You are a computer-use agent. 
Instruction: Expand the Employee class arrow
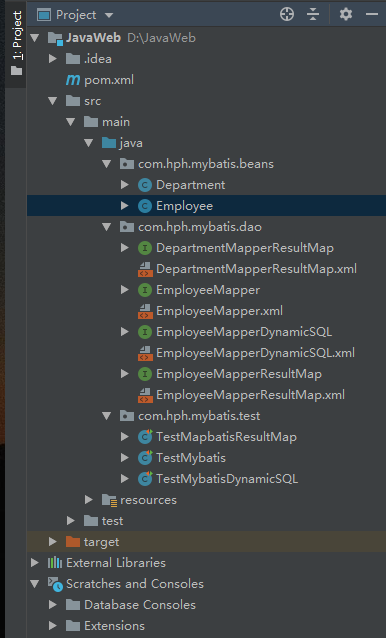[x=124, y=206]
